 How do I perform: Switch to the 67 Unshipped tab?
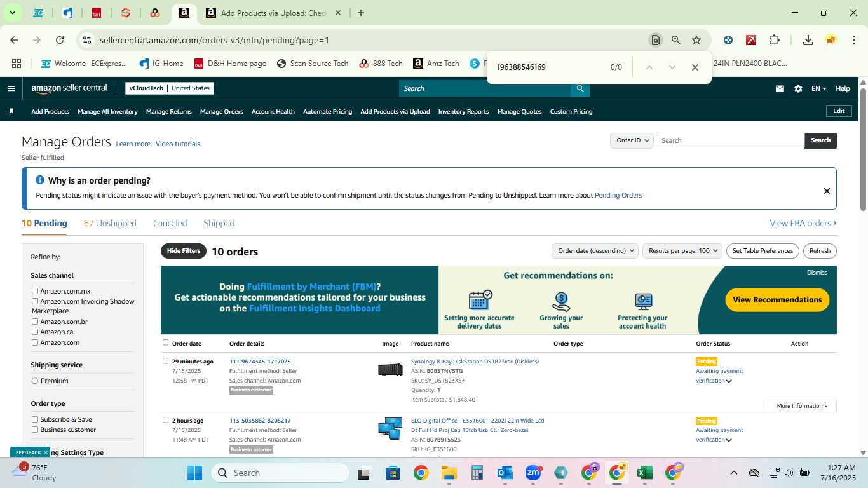click(x=110, y=223)
